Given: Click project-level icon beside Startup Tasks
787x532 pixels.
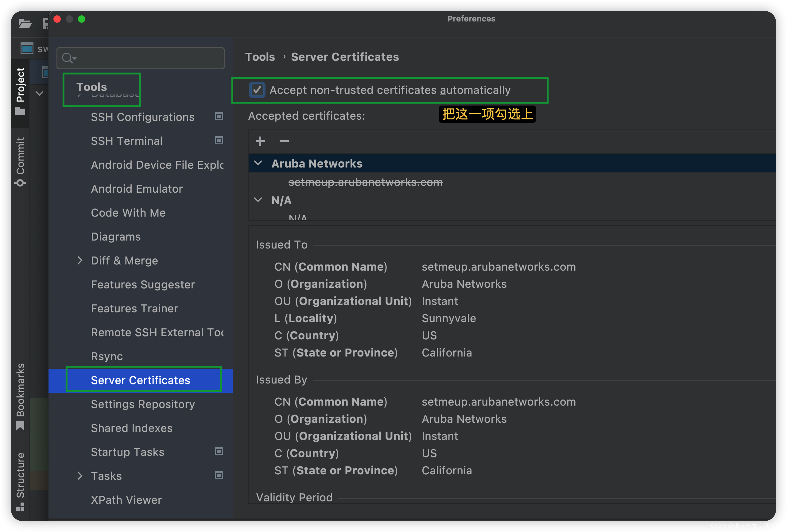Looking at the screenshot, I should click(219, 451).
